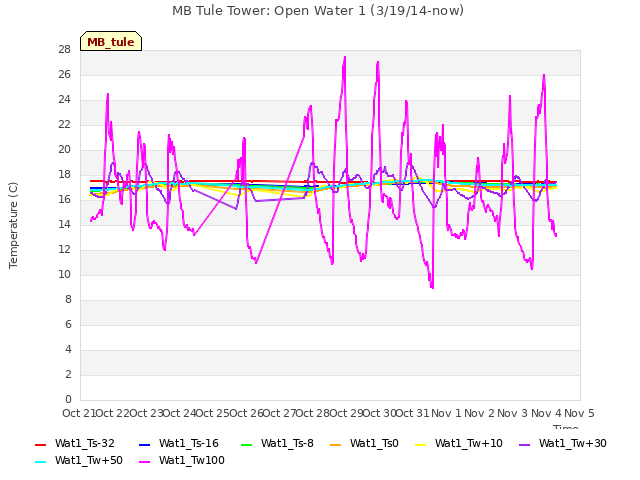The image size is (640, 480).
Task: Select the Wat1_Tw+50 legend label
Action: tap(89, 460)
